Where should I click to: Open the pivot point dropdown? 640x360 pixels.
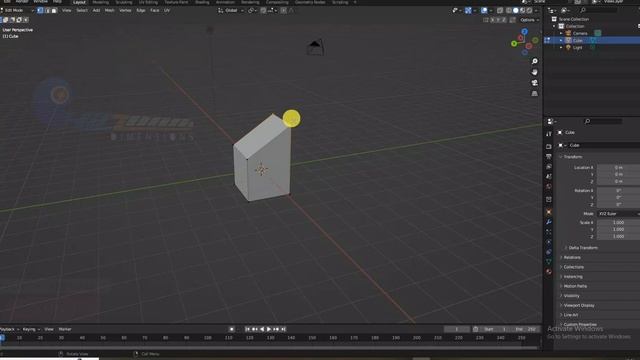[x=252, y=10]
